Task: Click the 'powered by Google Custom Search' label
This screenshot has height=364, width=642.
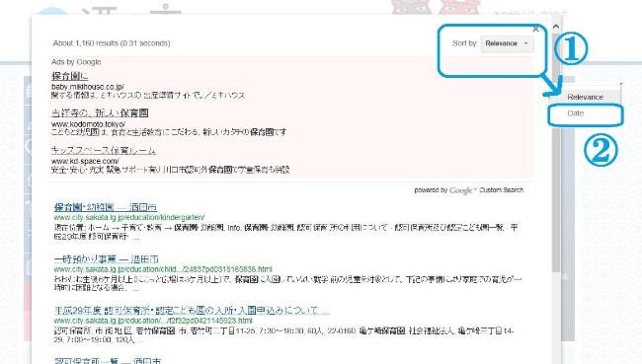Action: pos(469,190)
